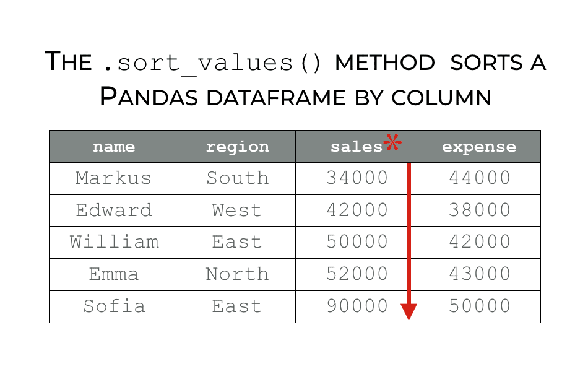Select the William name cell
This screenshot has width=588, height=369.
(114, 242)
